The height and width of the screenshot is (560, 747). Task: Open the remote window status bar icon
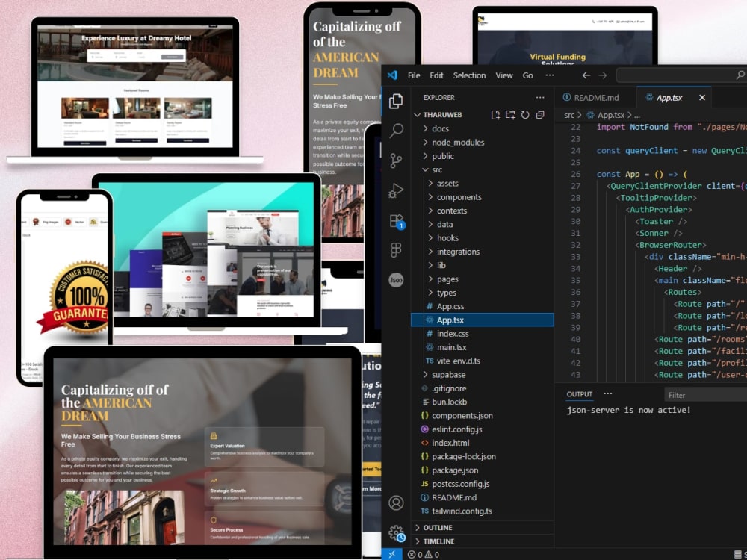click(391, 554)
